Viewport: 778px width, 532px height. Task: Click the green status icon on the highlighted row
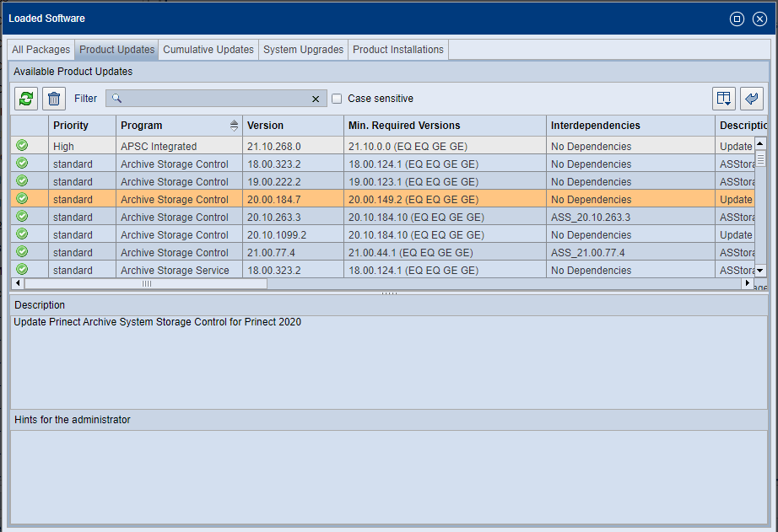21,199
